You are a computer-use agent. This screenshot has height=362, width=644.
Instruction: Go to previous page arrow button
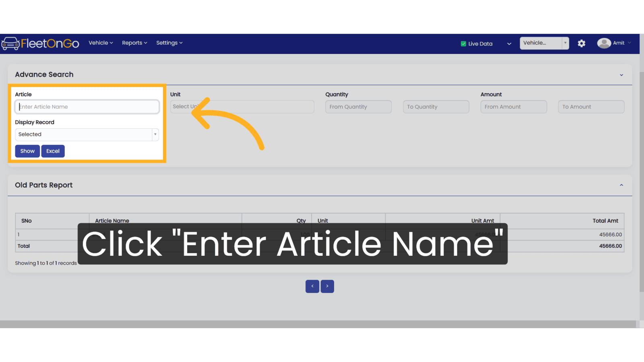pos(312,286)
